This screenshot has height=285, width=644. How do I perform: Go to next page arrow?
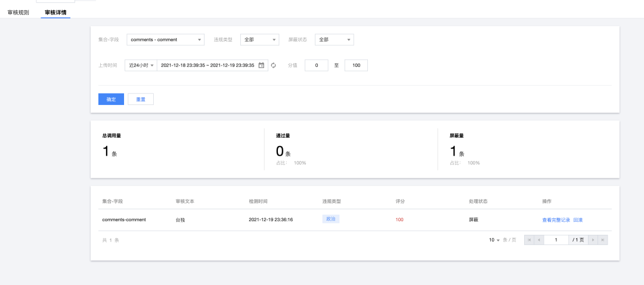tap(593, 240)
